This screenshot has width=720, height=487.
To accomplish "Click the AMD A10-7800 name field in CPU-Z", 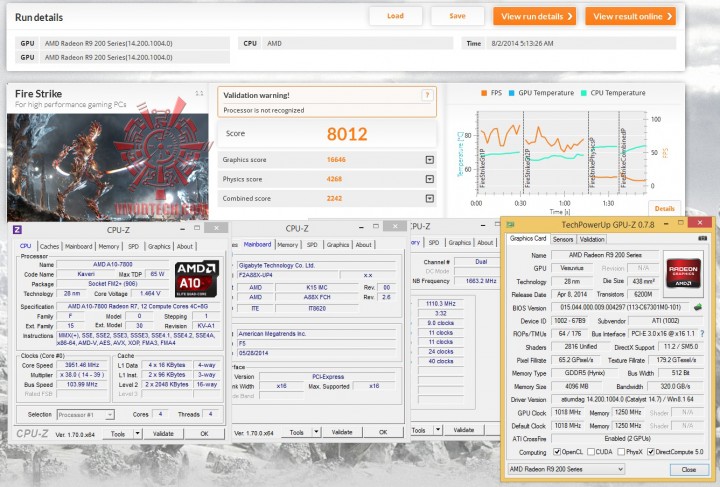I will (x=113, y=264).
